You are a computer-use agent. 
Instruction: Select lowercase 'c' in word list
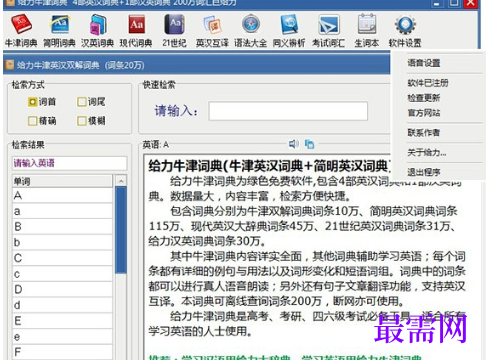(62, 274)
